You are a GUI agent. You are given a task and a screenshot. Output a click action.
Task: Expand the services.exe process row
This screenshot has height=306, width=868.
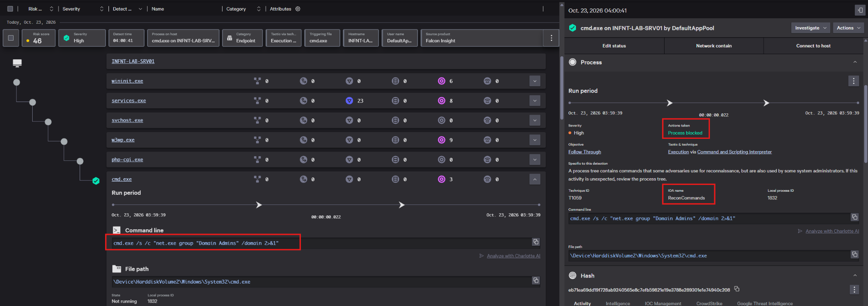(535, 101)
